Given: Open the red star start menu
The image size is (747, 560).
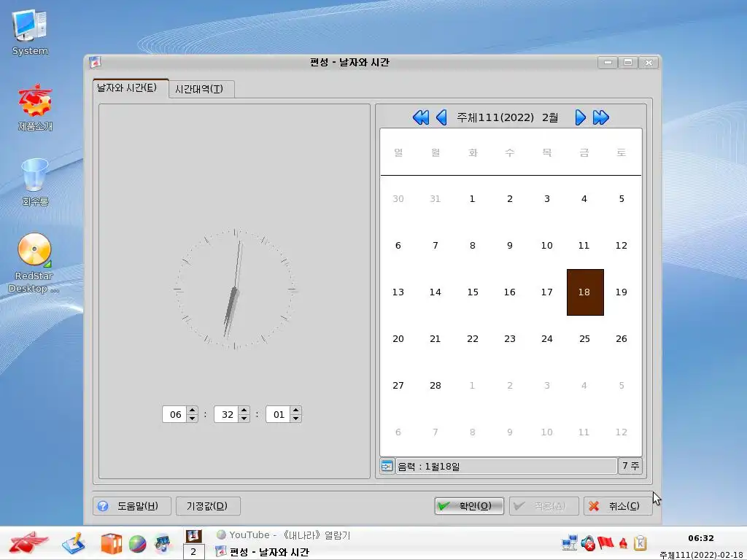Looking at the screenshot, I should [x=28, y=543].
